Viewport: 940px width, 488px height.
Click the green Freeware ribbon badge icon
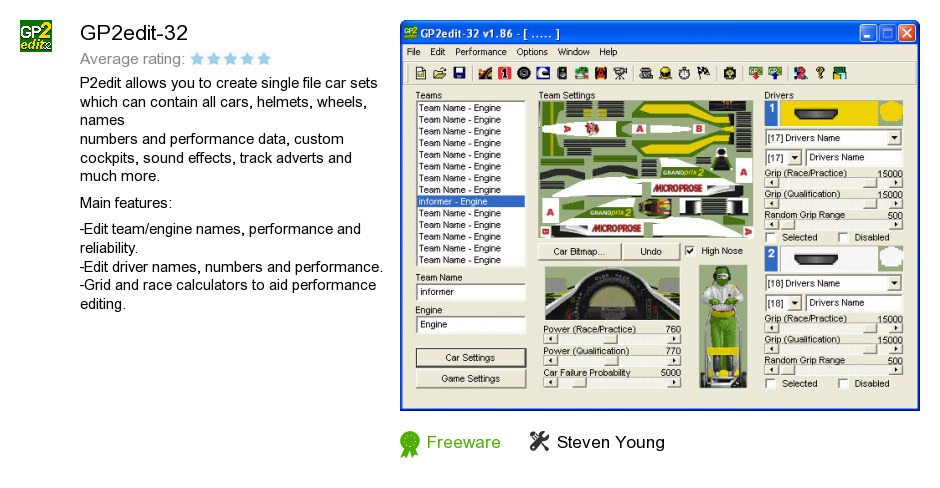tap(409, 444)
